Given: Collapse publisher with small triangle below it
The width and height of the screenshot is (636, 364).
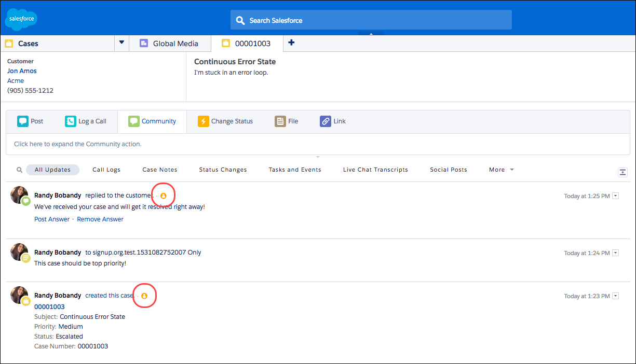Looking at the screenshot, I should pyautogui.click(x=318, y=157).
